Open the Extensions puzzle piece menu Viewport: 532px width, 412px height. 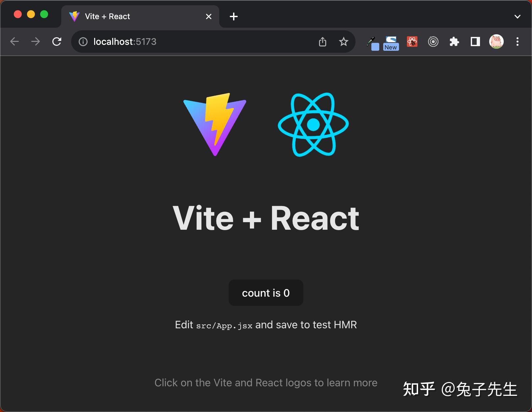click(x=454, y=42)
